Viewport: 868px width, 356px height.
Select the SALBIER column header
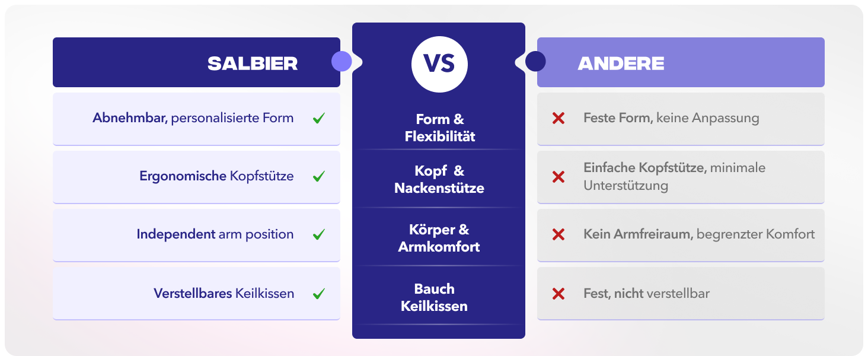coord(196,62)
